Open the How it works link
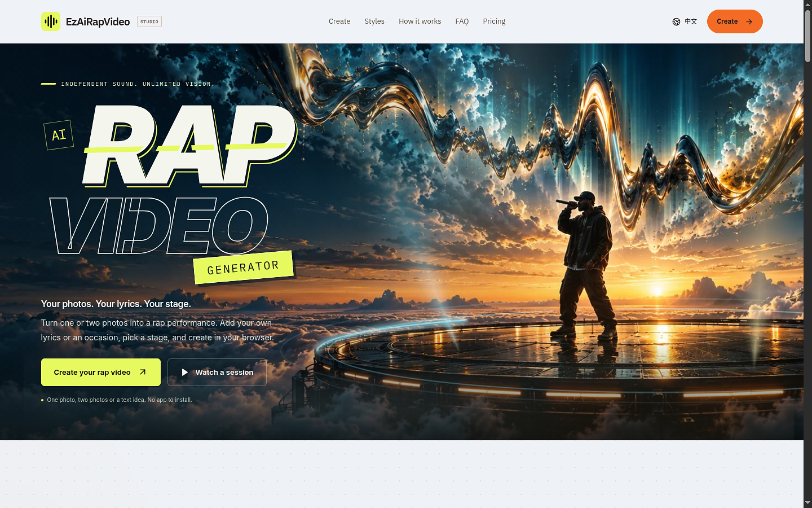The width and height of the screenshot is (812, 508). pos(420,21)
